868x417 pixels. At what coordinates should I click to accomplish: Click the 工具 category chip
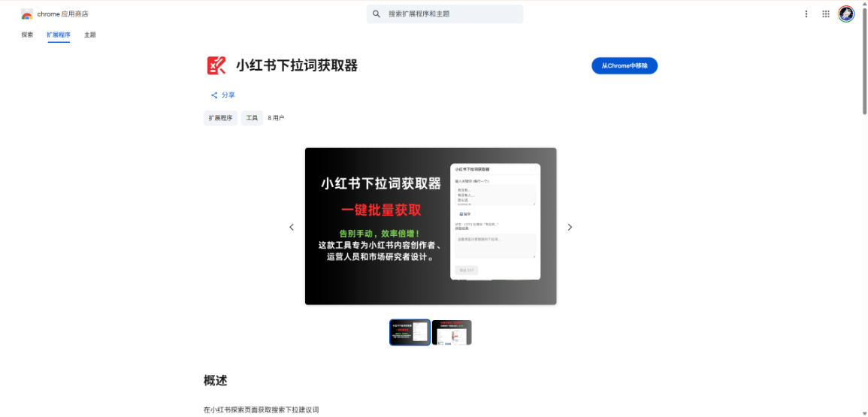click(x=252, y=118)
